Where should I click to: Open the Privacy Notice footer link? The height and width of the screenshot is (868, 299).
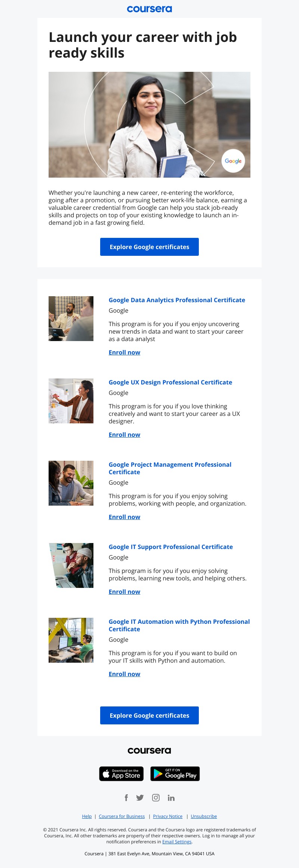168,816
